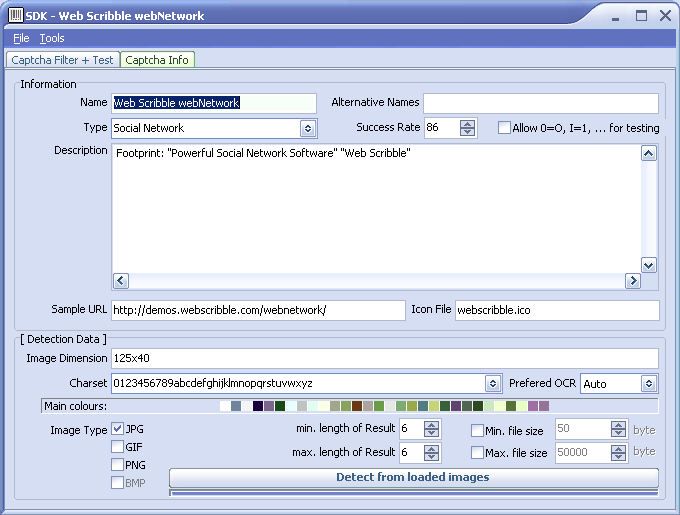The image size is (680, 515).
Task: Click the Success Rate number field
Action: [442, 128]
